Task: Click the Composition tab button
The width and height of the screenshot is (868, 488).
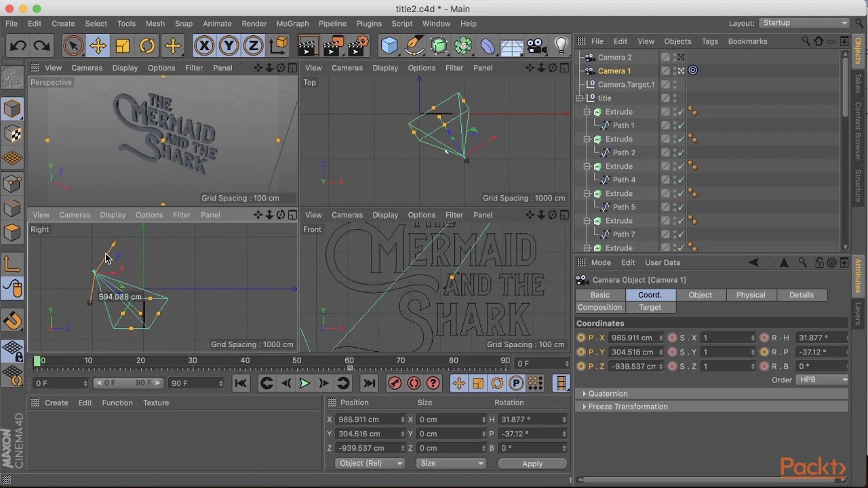Action: coord(599,307)
